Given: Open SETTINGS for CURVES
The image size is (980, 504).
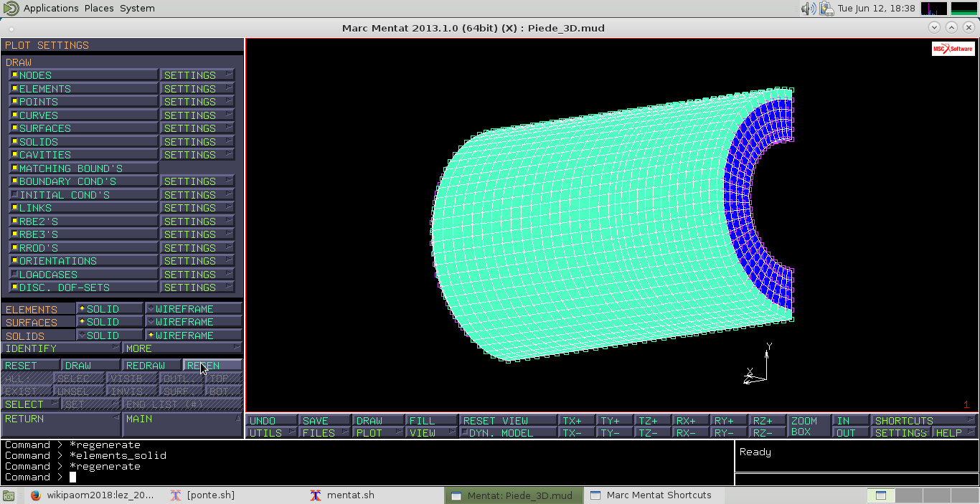Looking at the screenshot, I should click(x=197, y=115).
